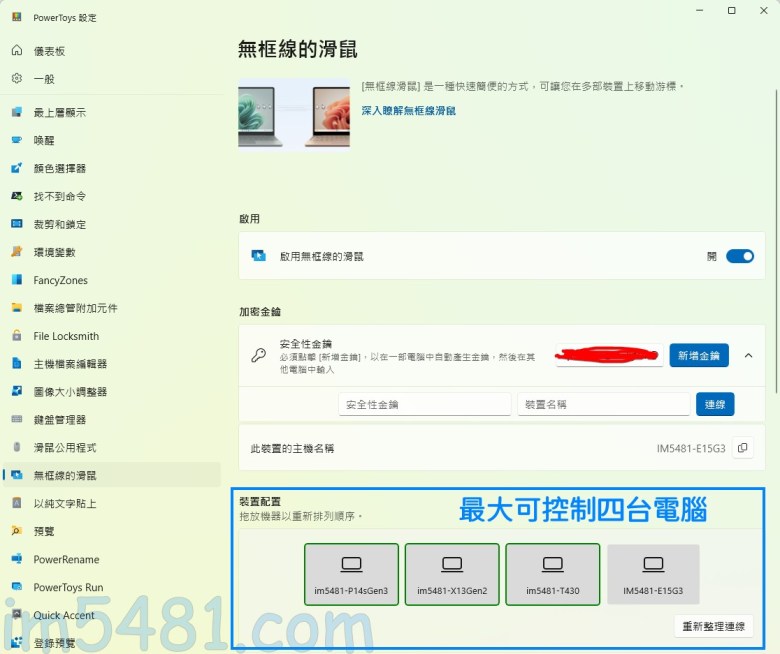Click the Awake coffee cup icon
The height and width of the screenshot is (654, 780).
click(x=17, y=140)
